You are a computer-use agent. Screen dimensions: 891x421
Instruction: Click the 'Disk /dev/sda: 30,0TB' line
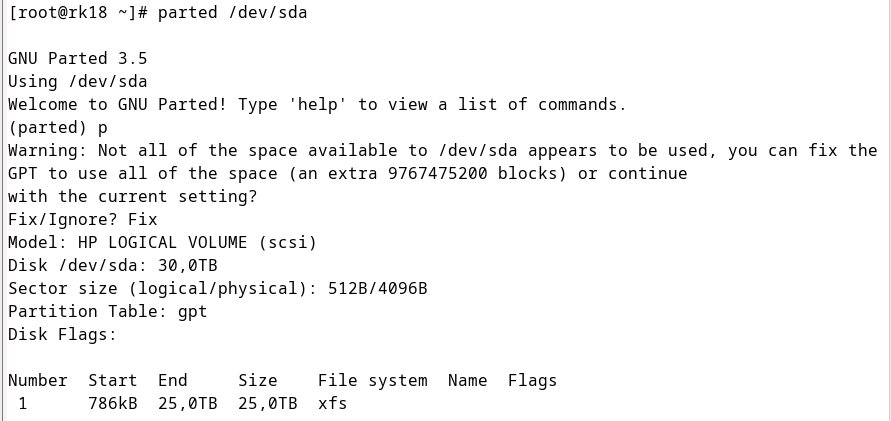(113, 265)
